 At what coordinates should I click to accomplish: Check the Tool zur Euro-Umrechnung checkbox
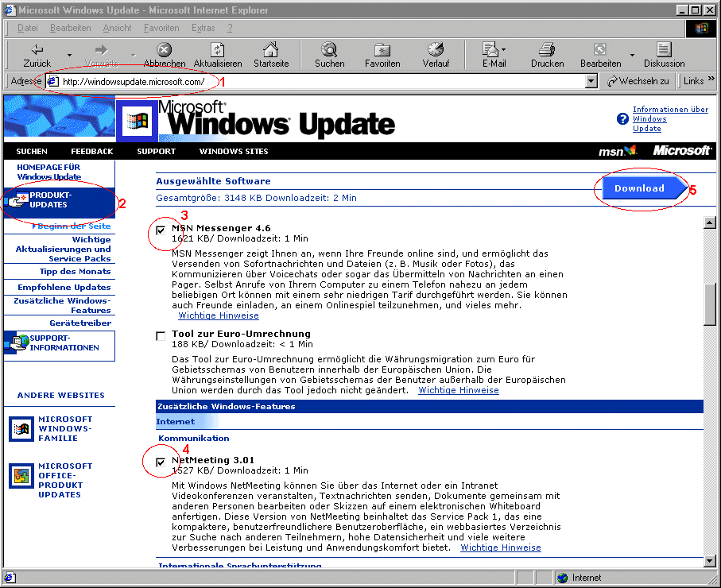point(161,336)
